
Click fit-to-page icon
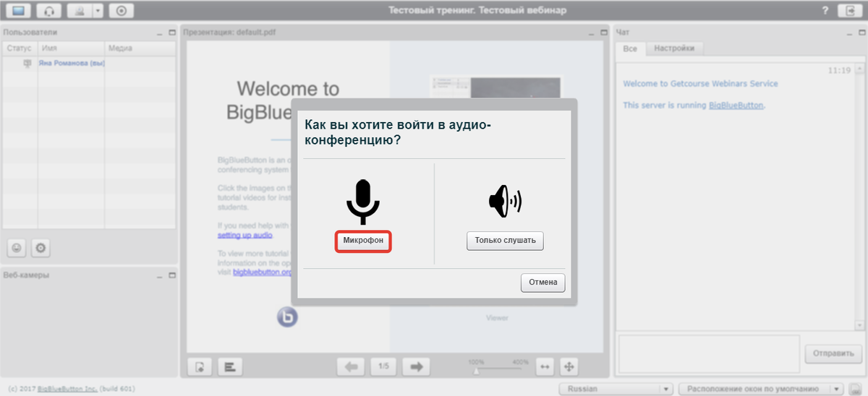coord(569,366)
